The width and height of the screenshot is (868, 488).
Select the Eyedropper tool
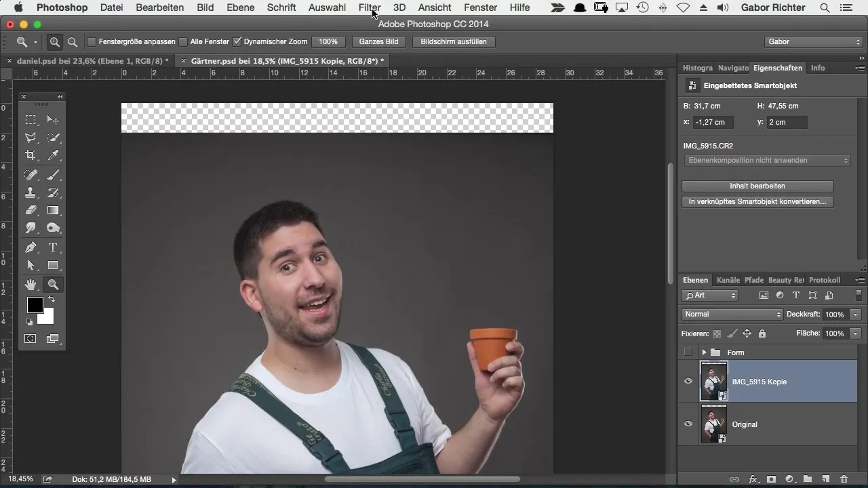click(x=53, y=155)
